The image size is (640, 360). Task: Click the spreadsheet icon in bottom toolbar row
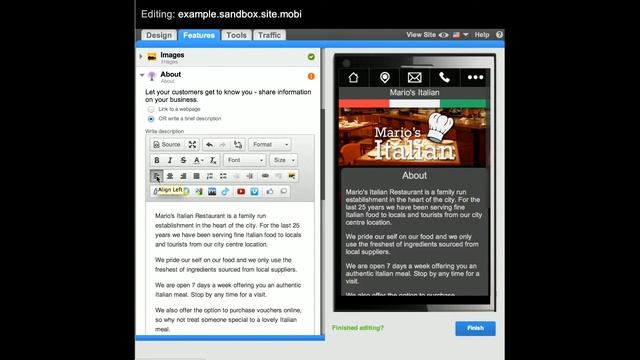tap(199, 191)
